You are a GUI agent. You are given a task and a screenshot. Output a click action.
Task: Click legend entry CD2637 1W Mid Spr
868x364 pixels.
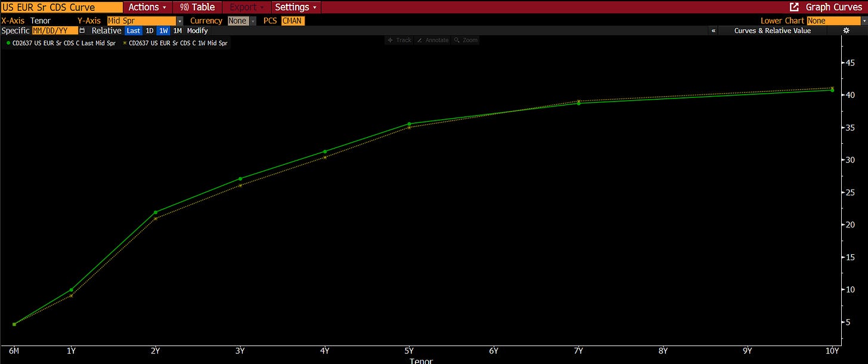pos(175,44)
